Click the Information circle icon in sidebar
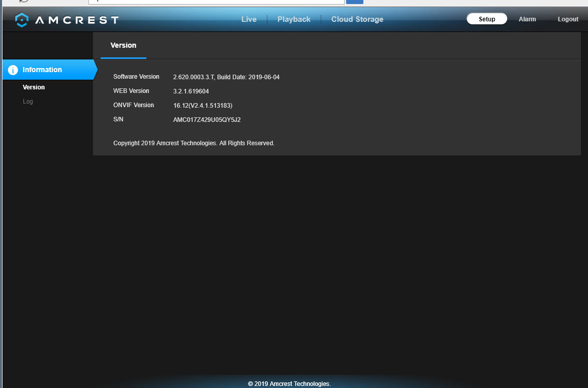 (x=13, y=70)
